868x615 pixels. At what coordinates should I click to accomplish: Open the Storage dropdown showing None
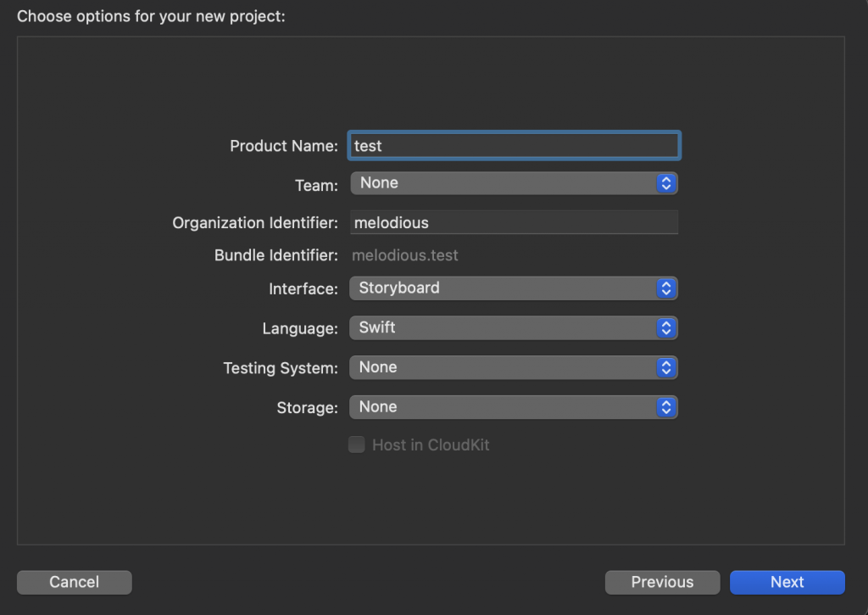502,407
